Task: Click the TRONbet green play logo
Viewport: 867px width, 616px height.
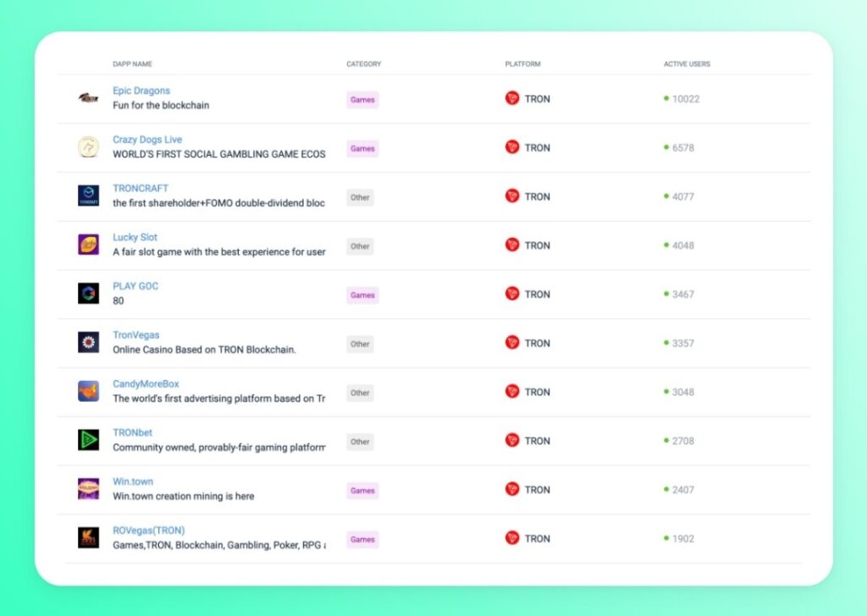Action: (88, 440)
